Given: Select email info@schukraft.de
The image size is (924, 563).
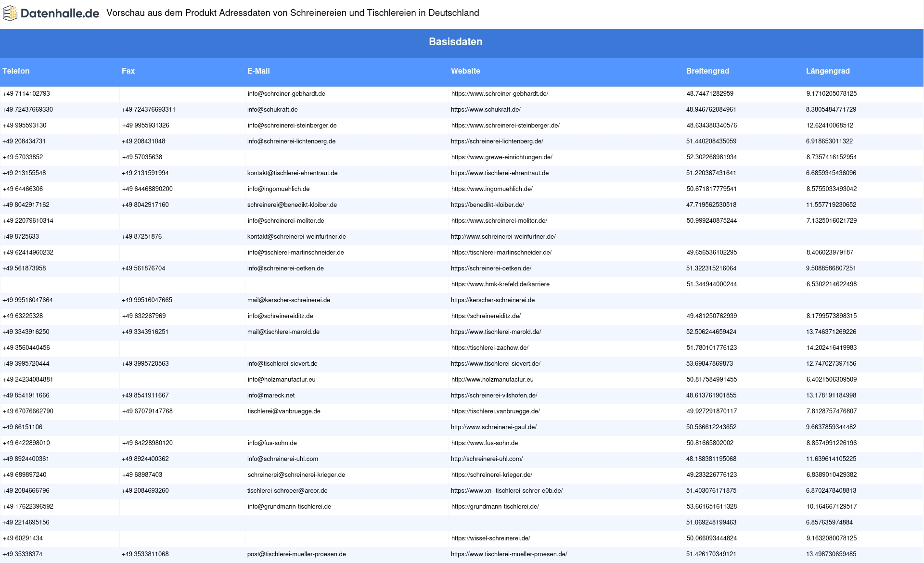Looking at the screenshot, I should point(272,110).
